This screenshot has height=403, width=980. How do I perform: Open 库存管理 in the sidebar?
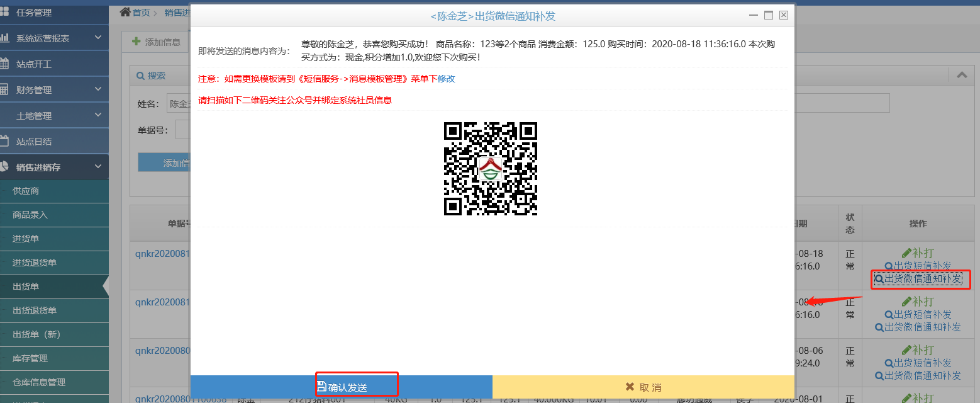[x=54, y=358]
